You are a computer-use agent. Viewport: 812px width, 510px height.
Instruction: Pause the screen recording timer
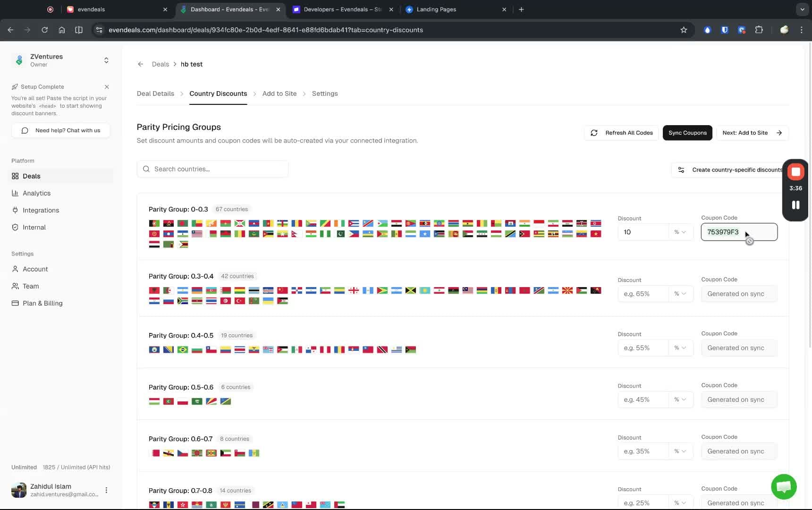coord(795,204)
